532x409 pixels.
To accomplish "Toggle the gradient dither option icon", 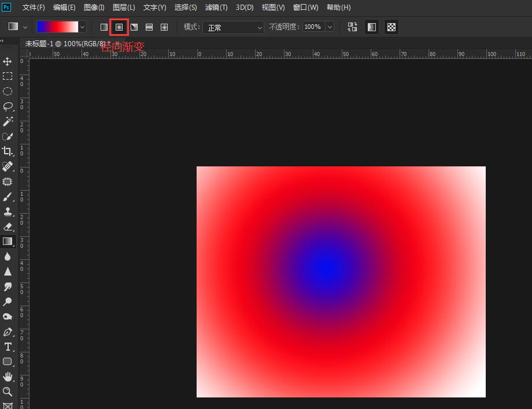I will [x=372, y=27].
